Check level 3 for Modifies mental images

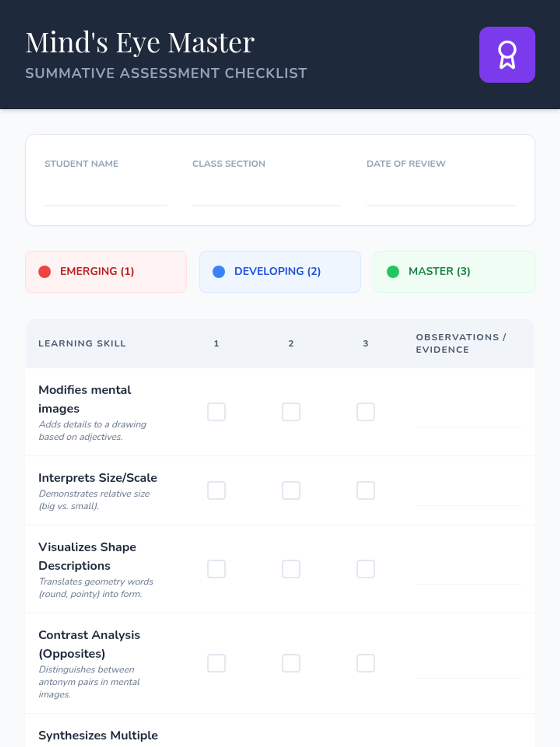pyautogui.click(x=365, y=412)
